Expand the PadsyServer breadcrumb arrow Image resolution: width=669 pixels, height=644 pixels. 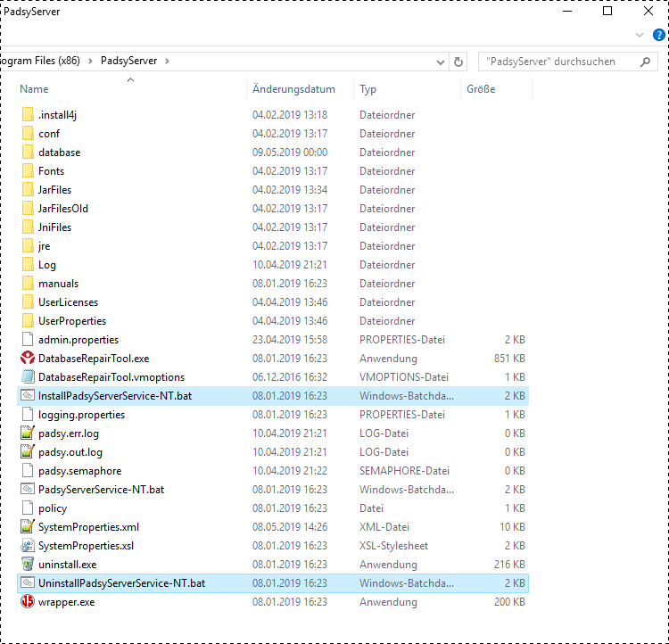(167, 62)
